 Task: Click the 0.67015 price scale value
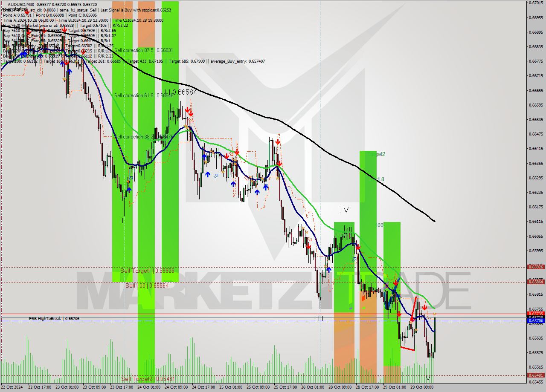pyautogui.click(x=536, y=3)
